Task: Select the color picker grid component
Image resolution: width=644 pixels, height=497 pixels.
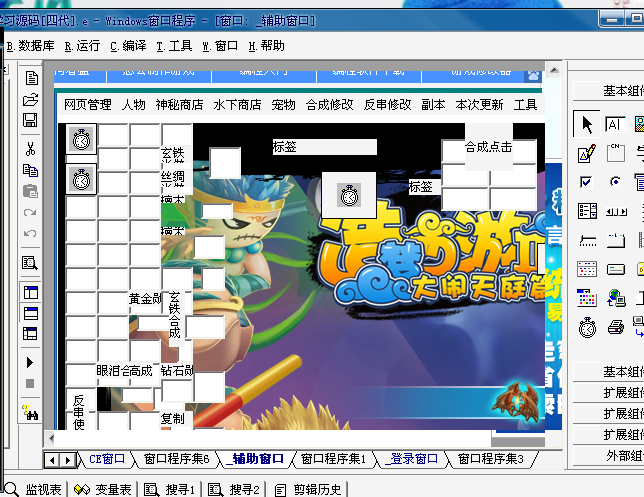Action: [x=587, y=298]
